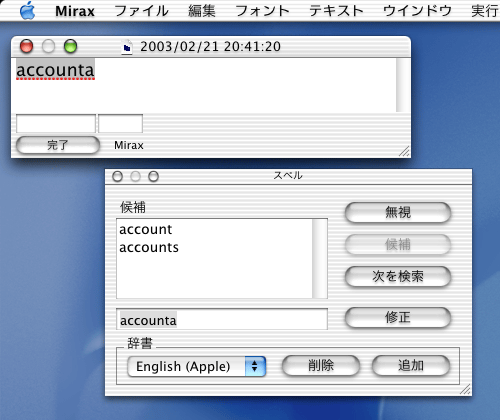
Task: Open the ファイル menu
Action: coord(141,11)
